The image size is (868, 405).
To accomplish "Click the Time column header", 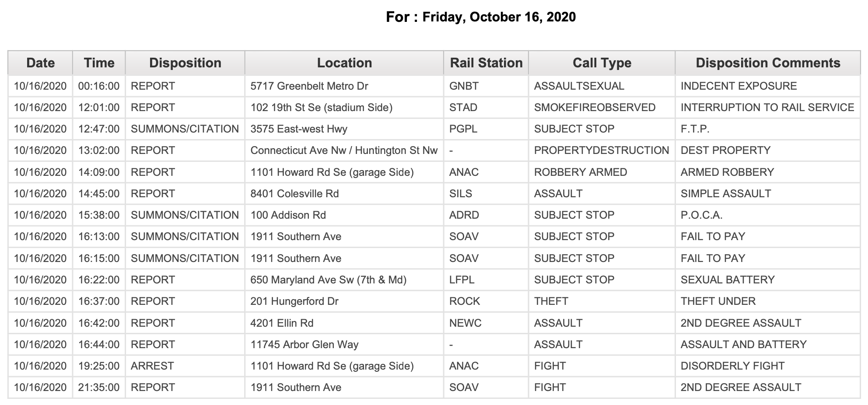I will (x=99, y=63).
